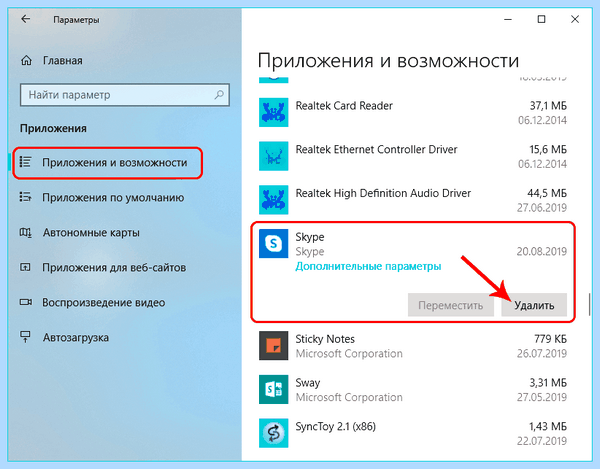Image resolution: width=600 pixels, height=469 pixels.
Task: Click the Sway app icon
Action: (x=273, y=389)
